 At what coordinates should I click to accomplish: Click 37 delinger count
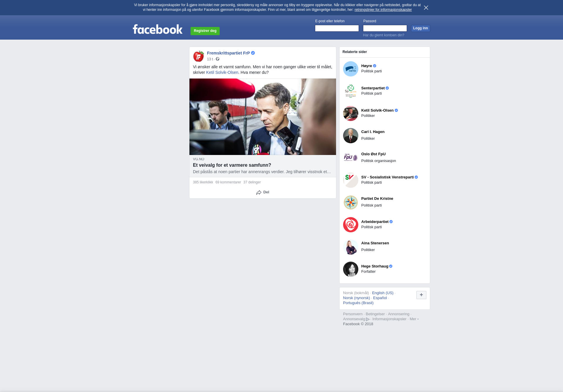[252, 182]
